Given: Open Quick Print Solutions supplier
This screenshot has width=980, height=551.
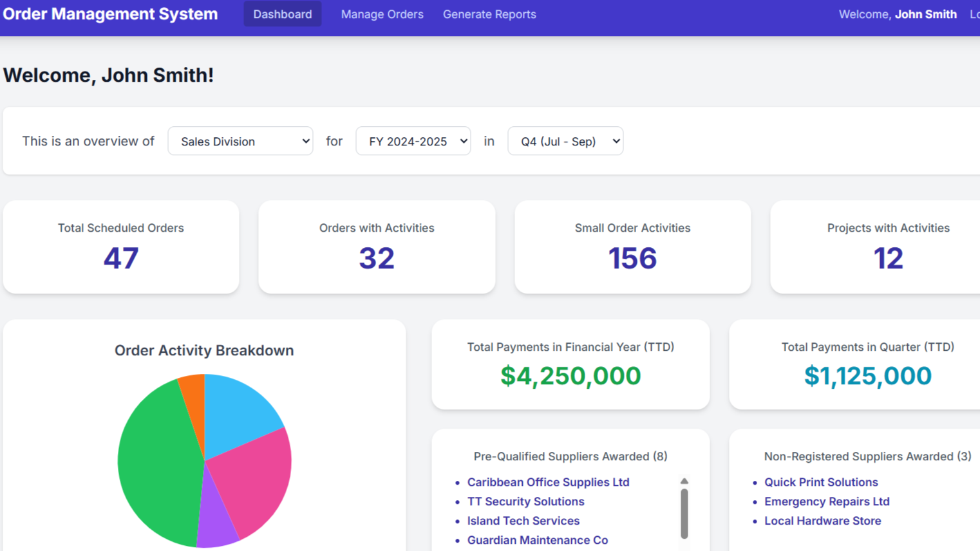Looking at the screenshot, I should 821,481.
